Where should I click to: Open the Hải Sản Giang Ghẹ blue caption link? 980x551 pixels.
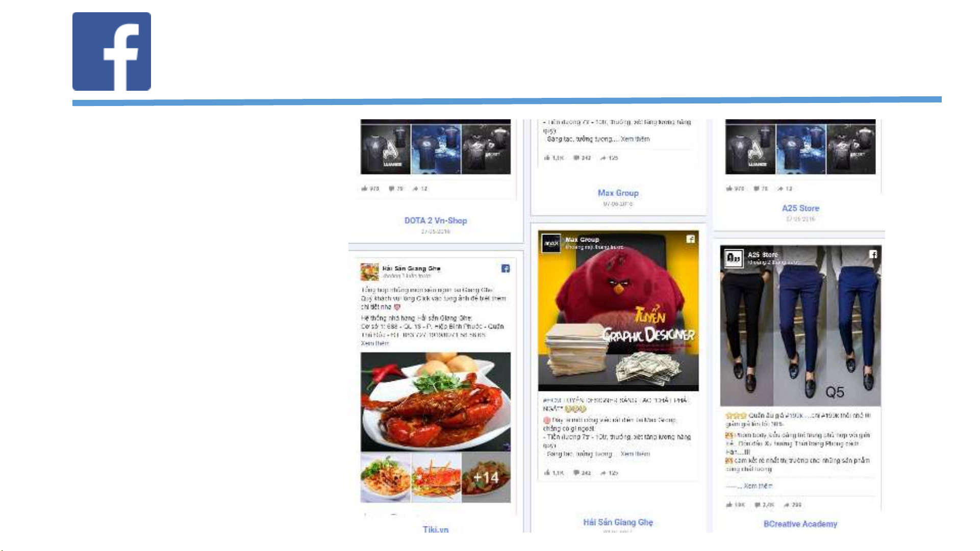(618, 522)
